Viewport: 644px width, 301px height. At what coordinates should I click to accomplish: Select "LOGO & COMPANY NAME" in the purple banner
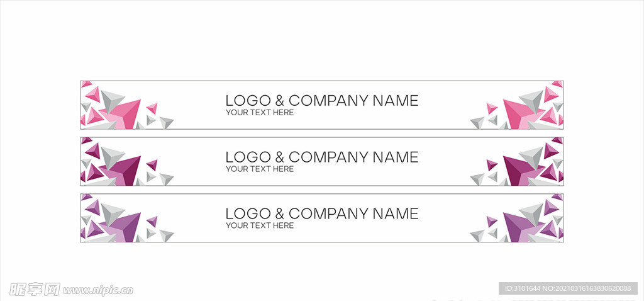pyautogui.click(x=322, y=213)
